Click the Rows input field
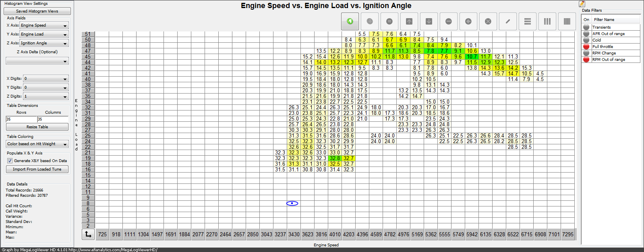 click(x=21, y=119)
